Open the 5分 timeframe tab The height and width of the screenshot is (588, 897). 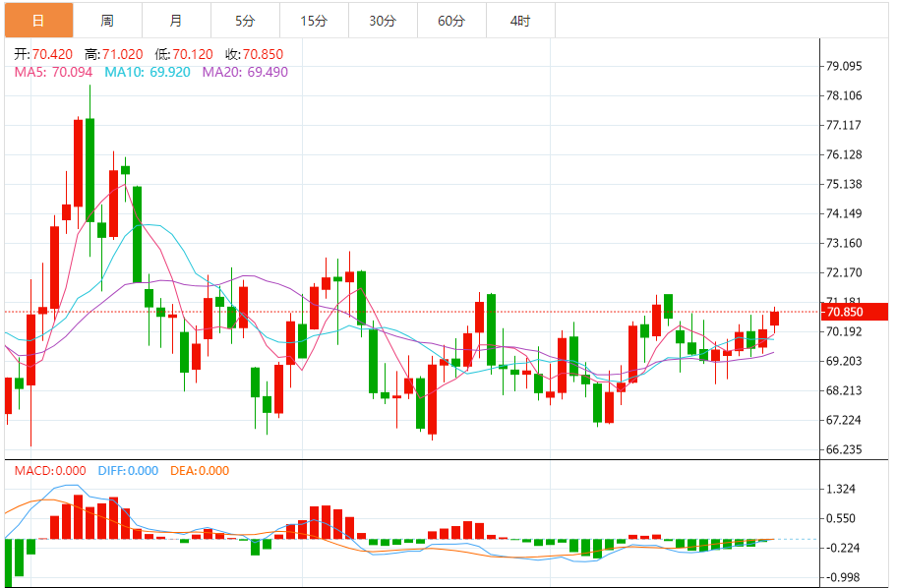(245, 21)
